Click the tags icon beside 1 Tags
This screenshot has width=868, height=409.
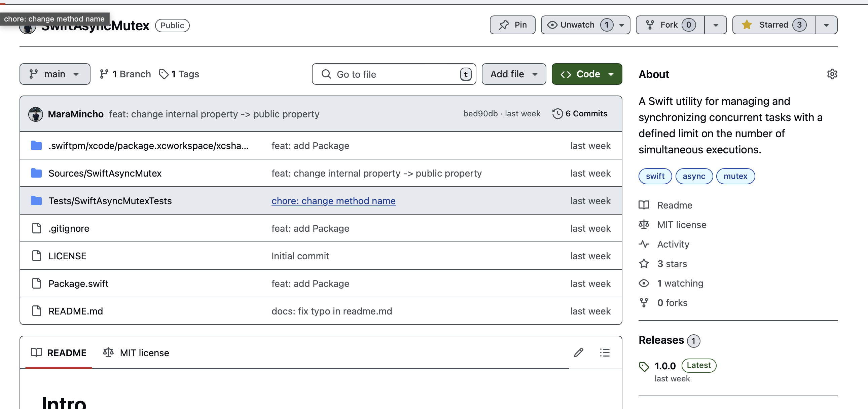(164, 74)
